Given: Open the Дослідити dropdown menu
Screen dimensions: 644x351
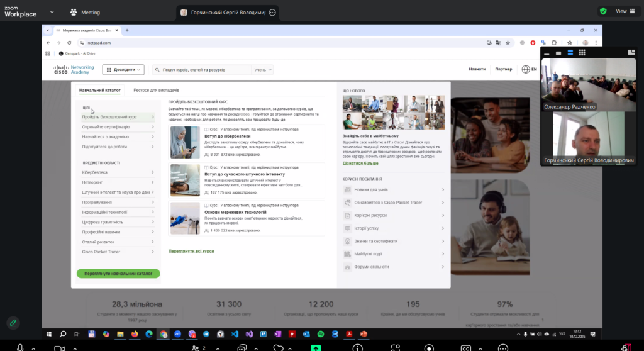Looking at the screenshot, I should [x=123, y=70].
